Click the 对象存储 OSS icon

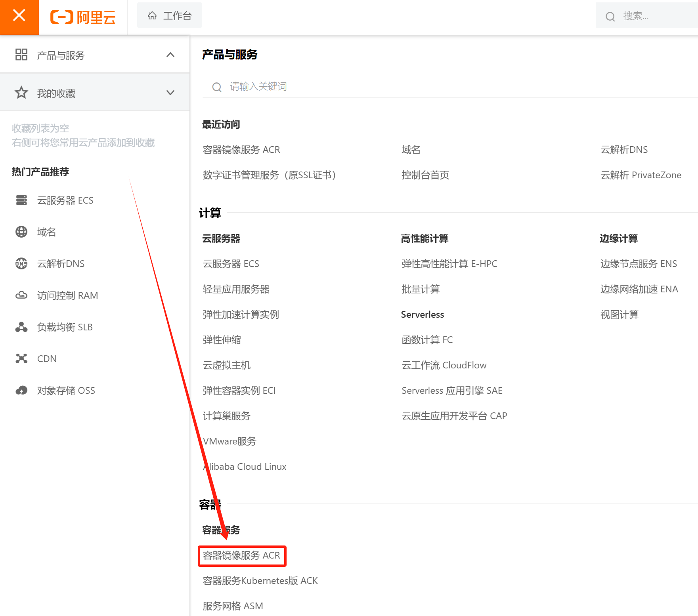[x=21, y=391]
